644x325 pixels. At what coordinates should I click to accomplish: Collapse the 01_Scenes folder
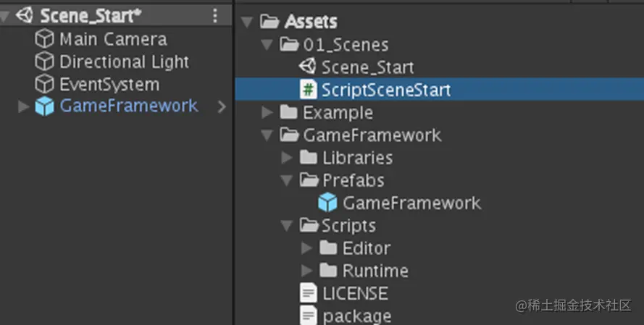(268, 45)
